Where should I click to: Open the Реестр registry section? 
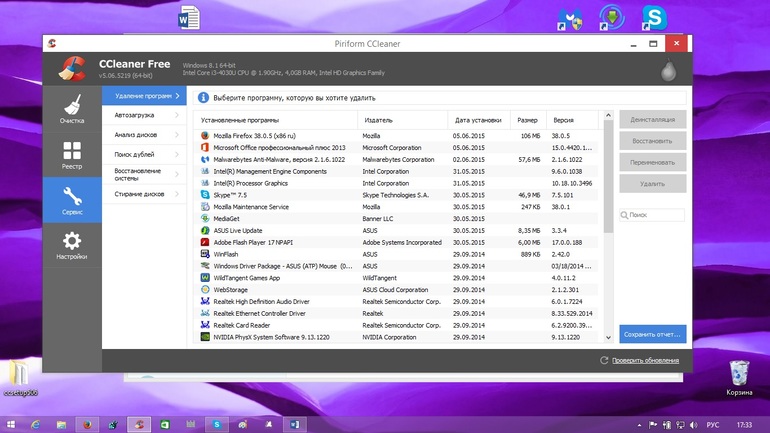point(72,155)
